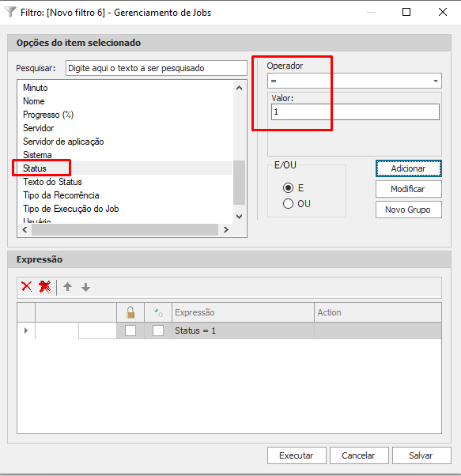Image resolution: width=461 pixels, height=476 pixels.
Task: Click the field list vertical scrollbar thumb
Action: coord(239,183)
